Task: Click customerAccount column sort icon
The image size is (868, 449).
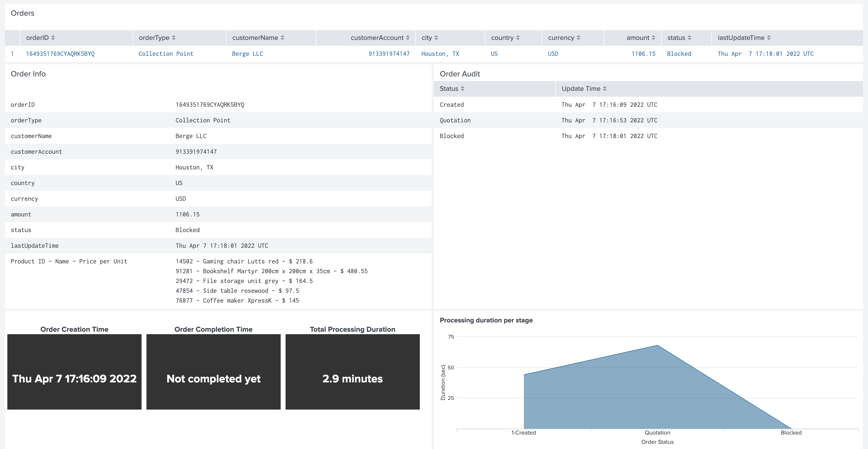Action: tap(408, 38)
